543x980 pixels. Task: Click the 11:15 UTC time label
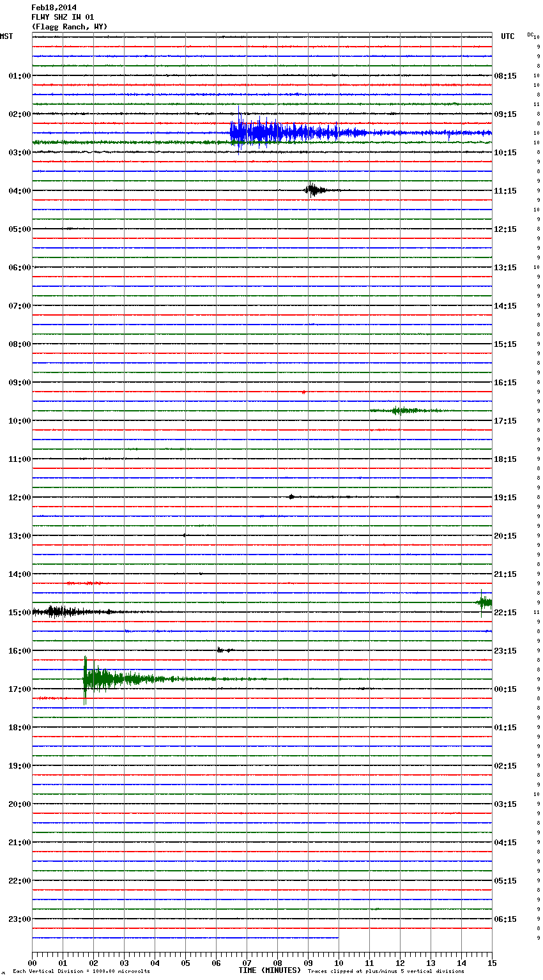(505, 191)
